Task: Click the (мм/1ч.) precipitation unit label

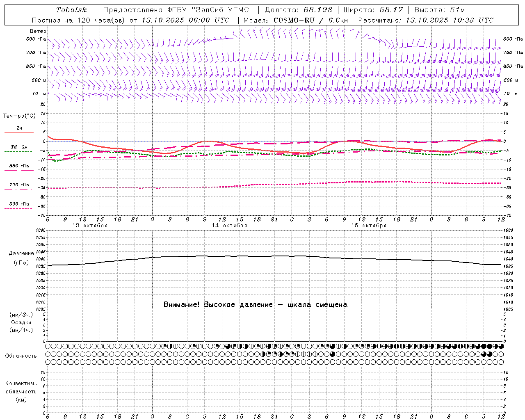Action: tap(21, 330)
